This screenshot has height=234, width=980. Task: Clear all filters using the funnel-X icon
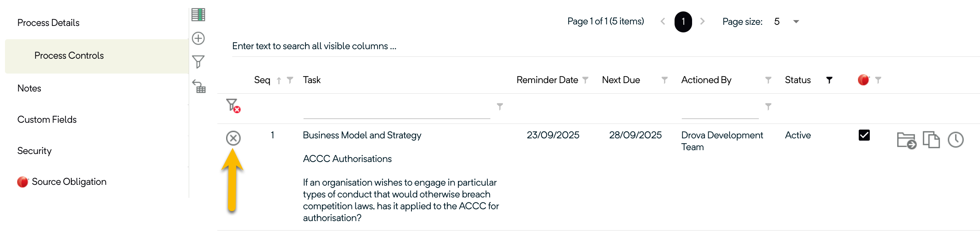(233, 106)
